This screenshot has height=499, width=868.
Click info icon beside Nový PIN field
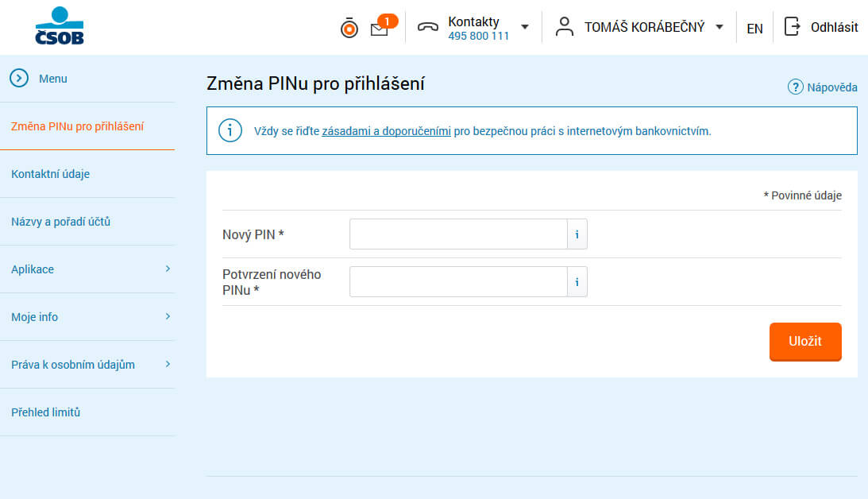(x=577, y=234)
